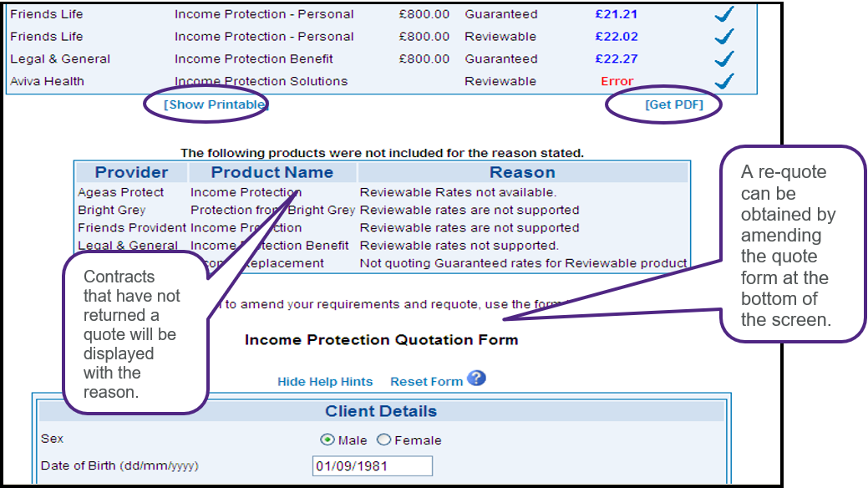Click the £21.21 premium price
The width and height of the screenshot is (868, 488).
pyautogui.click(x=617, y=14)
